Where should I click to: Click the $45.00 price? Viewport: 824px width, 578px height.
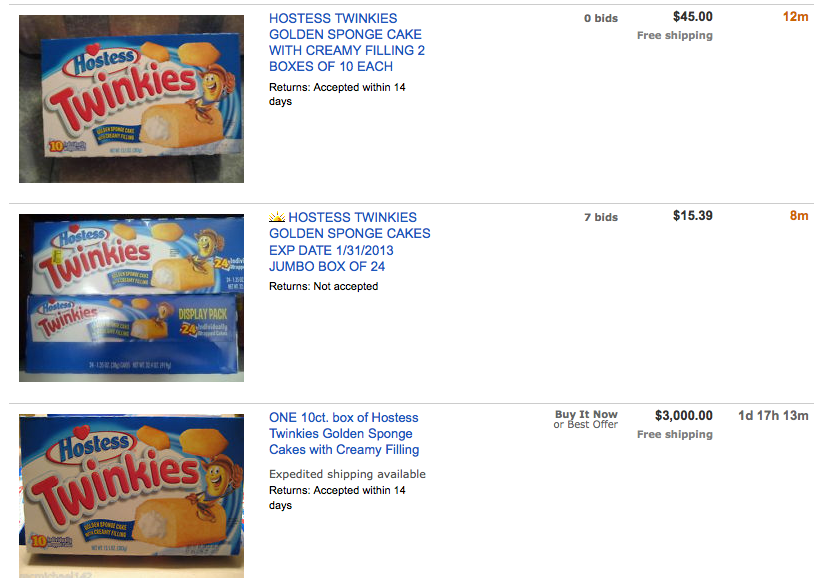pos(692,16)
